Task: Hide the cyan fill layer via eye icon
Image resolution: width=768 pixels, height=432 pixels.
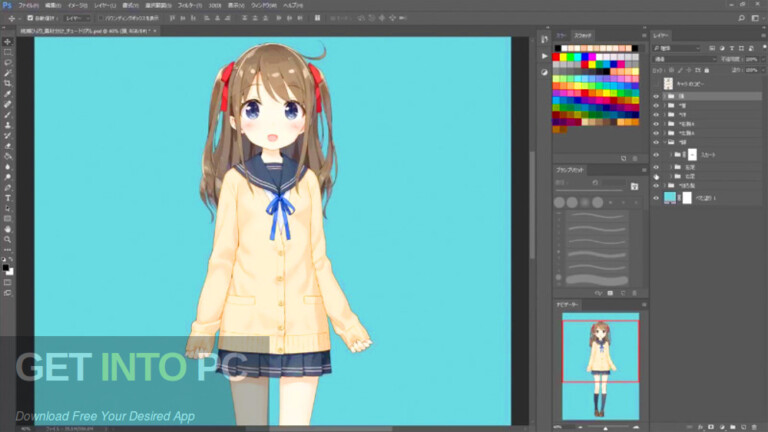Action: (x=656, y=198)
